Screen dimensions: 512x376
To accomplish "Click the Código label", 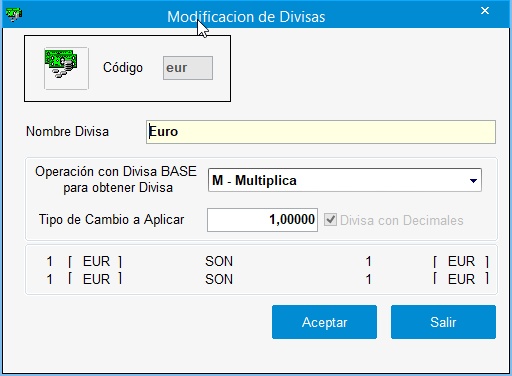I will (123, 68).
